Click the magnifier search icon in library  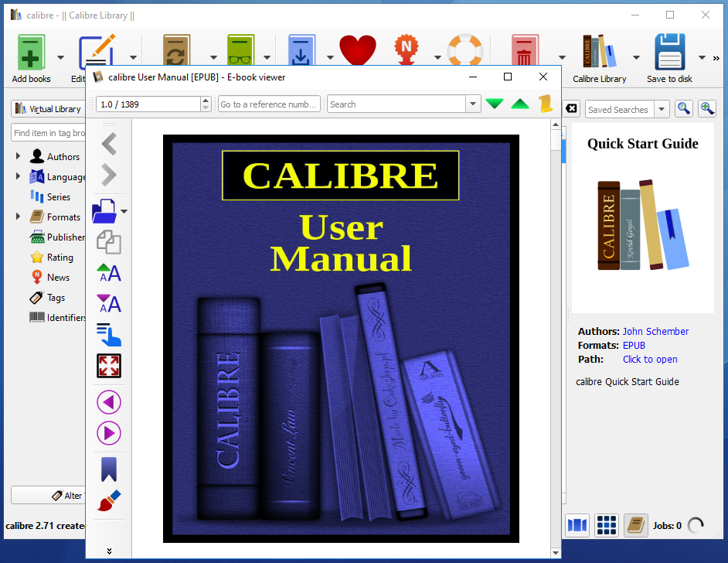[683, 109]
